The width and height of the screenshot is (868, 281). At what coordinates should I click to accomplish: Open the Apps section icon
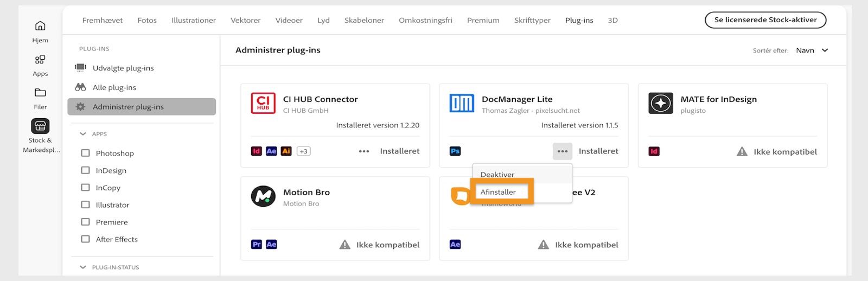pos(40,60)
